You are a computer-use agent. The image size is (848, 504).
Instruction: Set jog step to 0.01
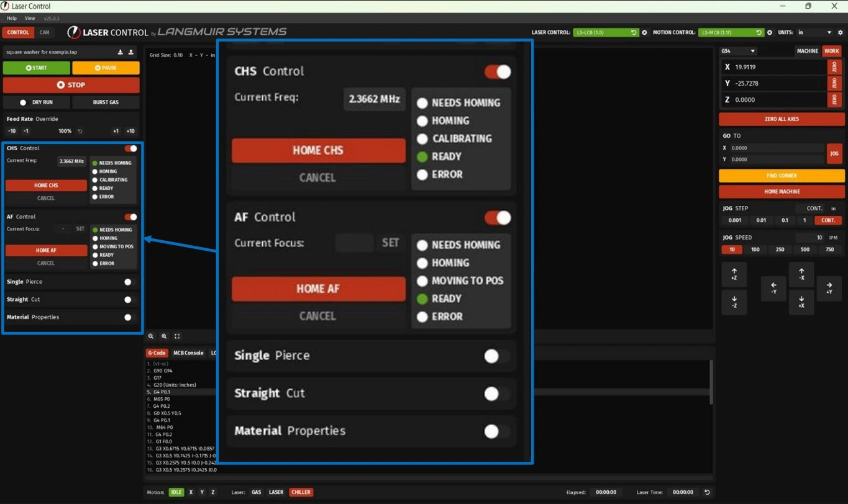[x=761, y=220]
